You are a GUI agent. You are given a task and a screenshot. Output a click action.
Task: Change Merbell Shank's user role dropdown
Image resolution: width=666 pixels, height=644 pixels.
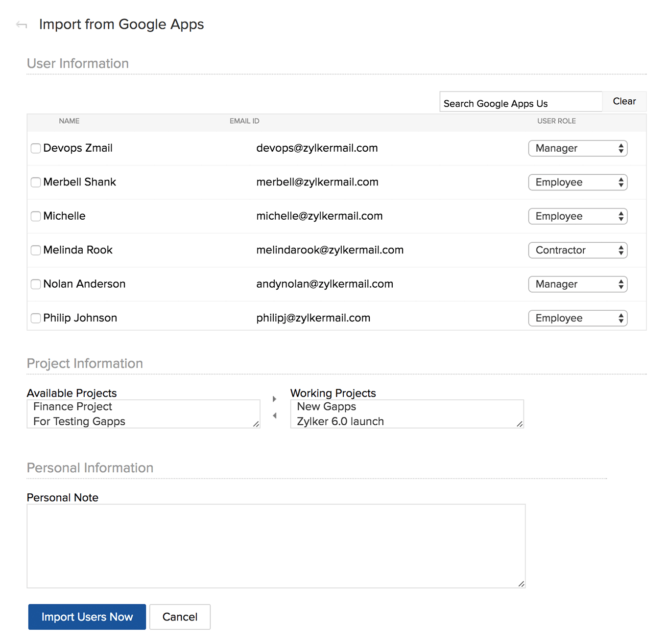click(x=578, y=182)
